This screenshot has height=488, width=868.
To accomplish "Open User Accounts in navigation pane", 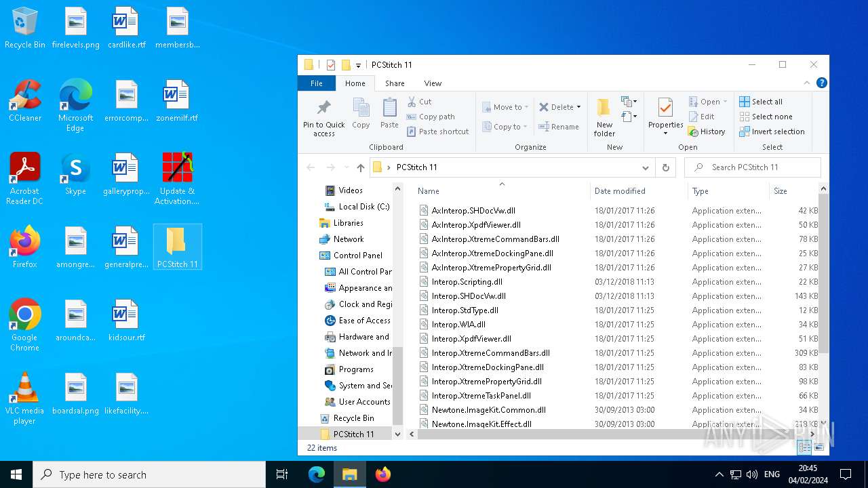I will [x=364, y=402].
